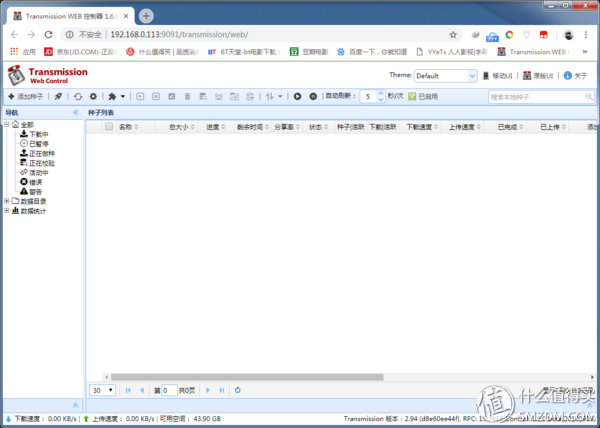Click the add torrent plus button

[x=26, y=96]
